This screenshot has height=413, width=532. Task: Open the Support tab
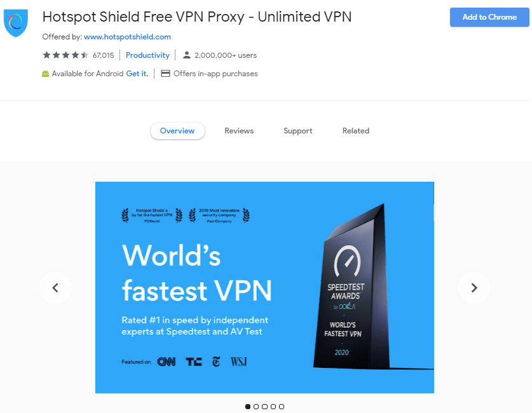pos(298,131)
